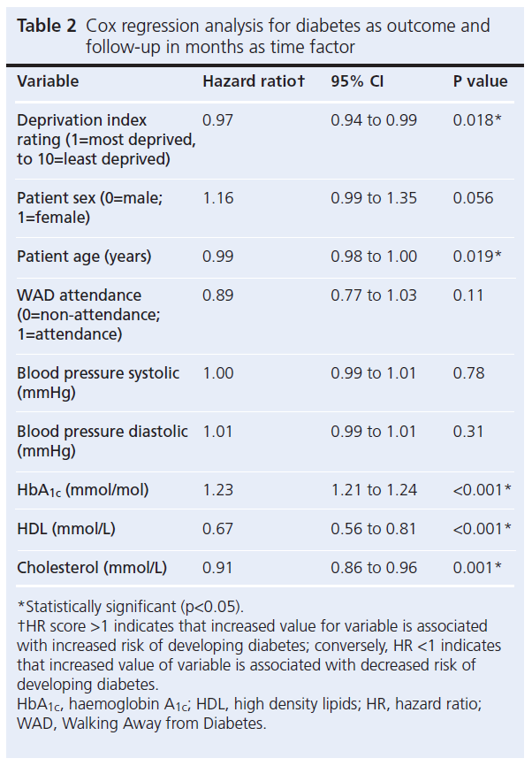
Task: Click the hazard ratio value 0.89
Action: (x=218, y=295)
